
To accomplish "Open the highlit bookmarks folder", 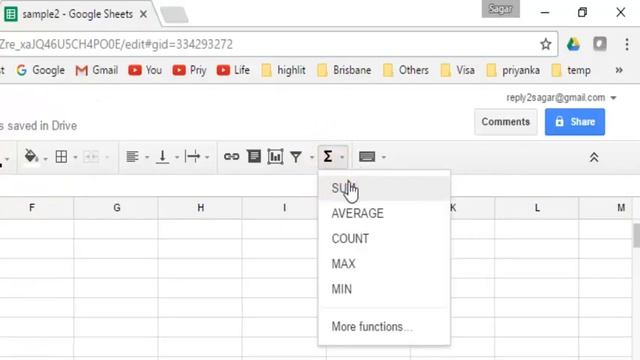I will (283, 70).
